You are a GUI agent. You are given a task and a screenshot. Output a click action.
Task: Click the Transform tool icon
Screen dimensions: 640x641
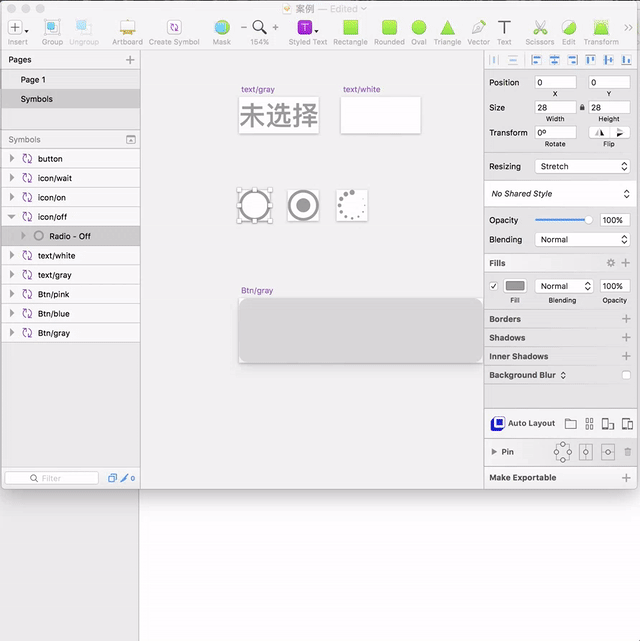(601, 27)
